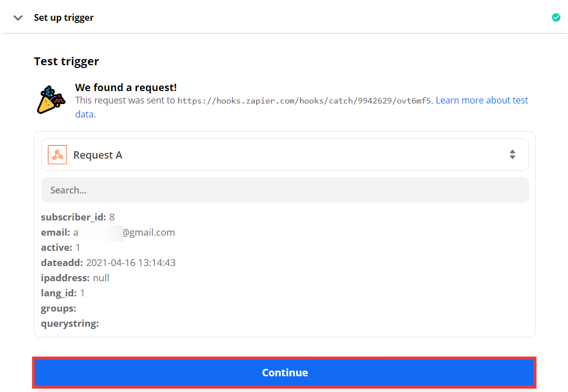This screenshot has height=392, width=568.
Task: Open the Learn more about test data link
Action: 482,101
